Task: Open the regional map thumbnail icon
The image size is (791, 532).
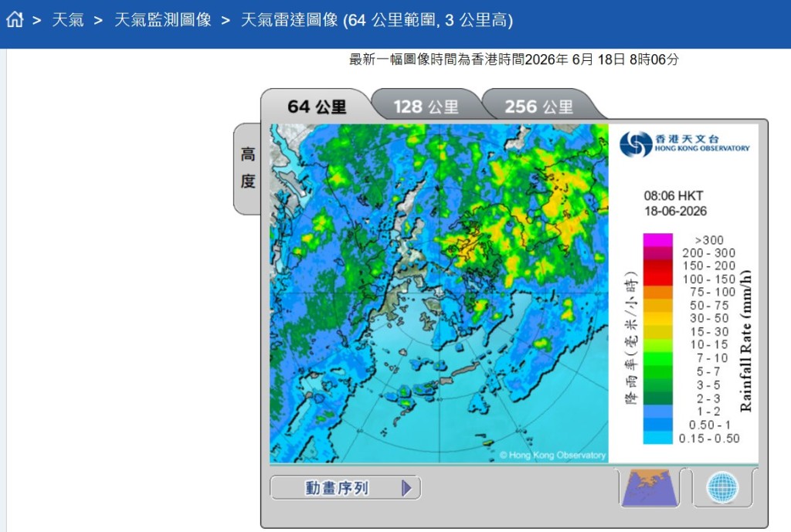Action: click(x=649, y=488)
